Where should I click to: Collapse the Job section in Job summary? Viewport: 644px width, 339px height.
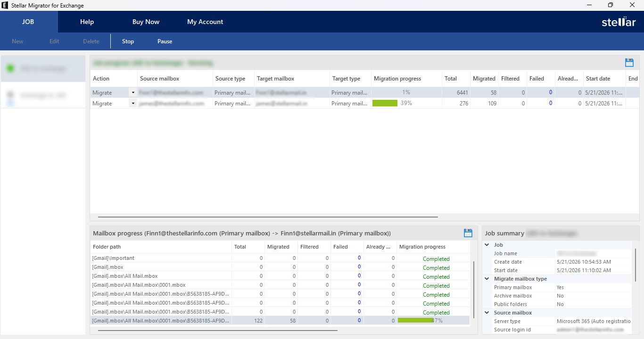point(487,245)
